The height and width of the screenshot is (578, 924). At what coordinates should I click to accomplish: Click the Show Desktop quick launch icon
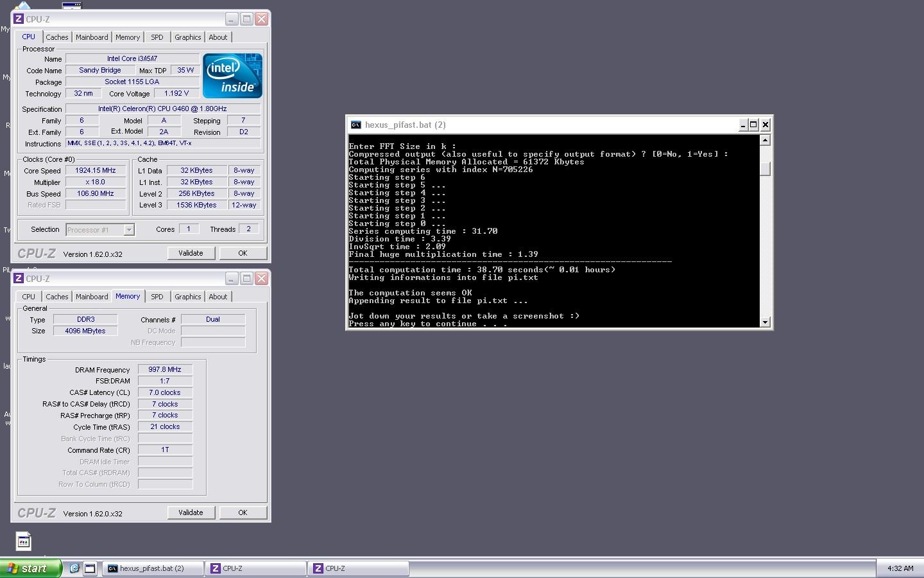(90, 568)
